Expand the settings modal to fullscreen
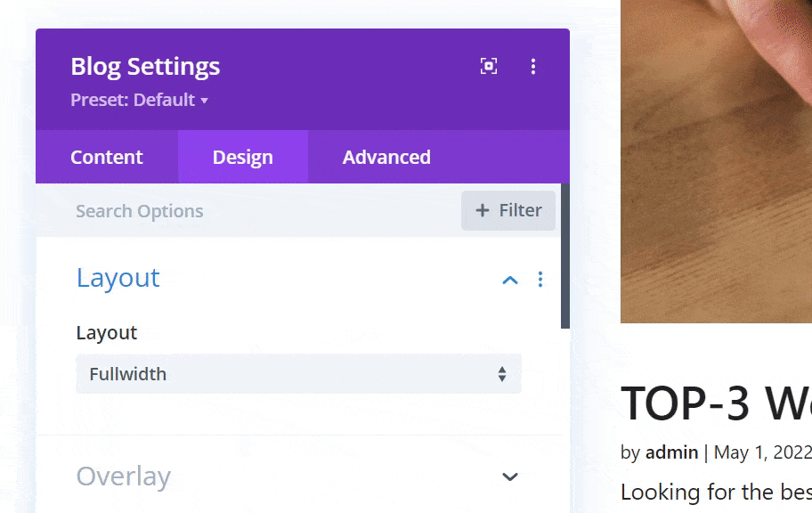The image size is (812, 513). point(489,66)
